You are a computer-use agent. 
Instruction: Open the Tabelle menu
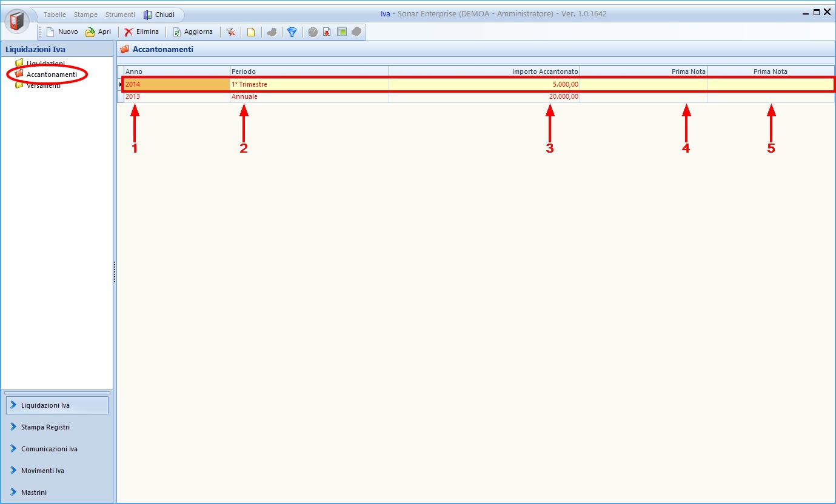point(55,15)
